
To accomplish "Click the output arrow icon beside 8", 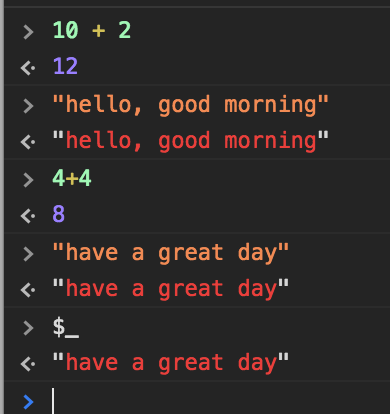I will point(28,216).
